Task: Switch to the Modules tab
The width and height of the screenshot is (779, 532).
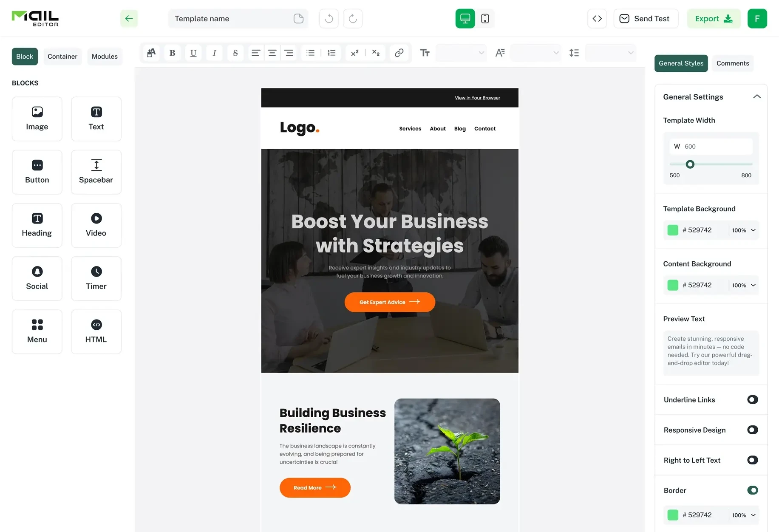Action: point(105,57)
